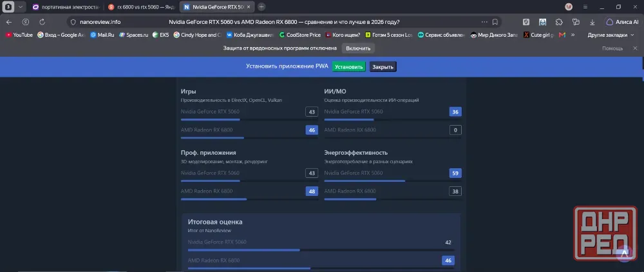Bookmark this page with the bookmark icon
This screenshot has width=644, height=272.
pos(495,22)
